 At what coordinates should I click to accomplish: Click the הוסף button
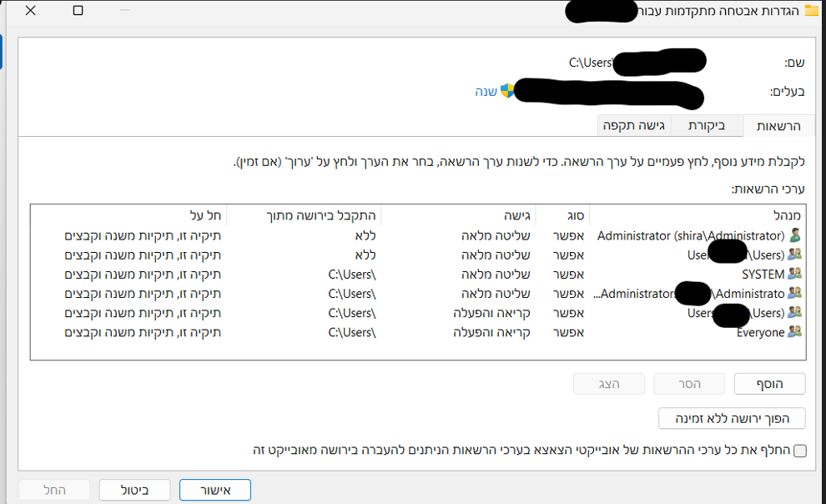769,384
